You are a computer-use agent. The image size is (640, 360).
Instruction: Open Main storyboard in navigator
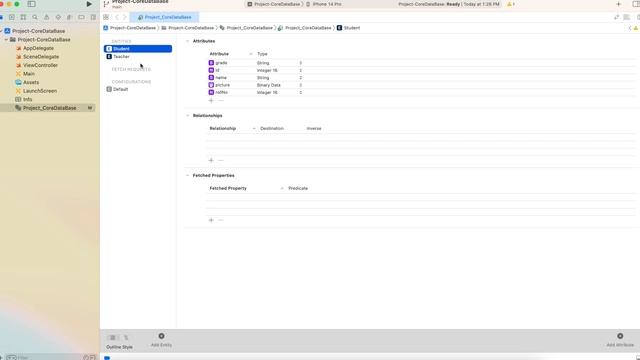click(29, 74)
